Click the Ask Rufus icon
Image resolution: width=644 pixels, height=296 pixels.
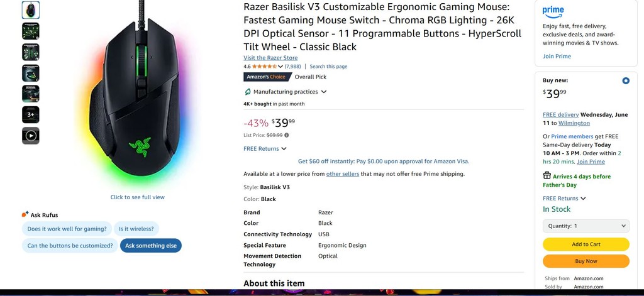coord(25,214)
